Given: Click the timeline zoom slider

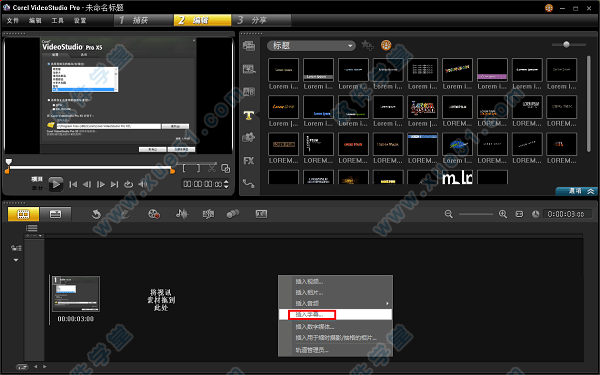Looking at the screenshot, I should click(x=476, y=214).
